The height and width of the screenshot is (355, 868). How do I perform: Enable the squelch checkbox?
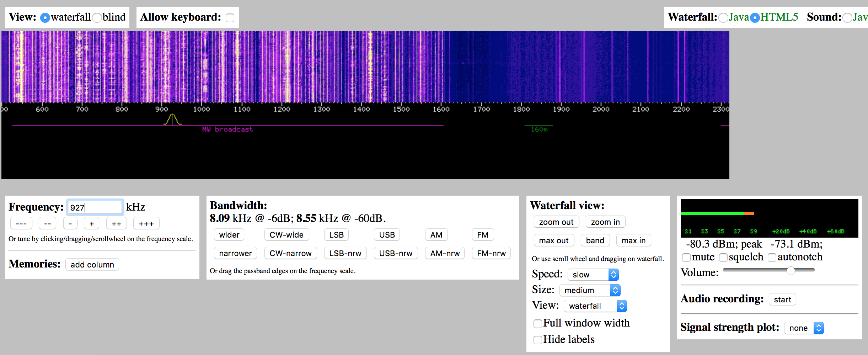(x=723, y=258)
